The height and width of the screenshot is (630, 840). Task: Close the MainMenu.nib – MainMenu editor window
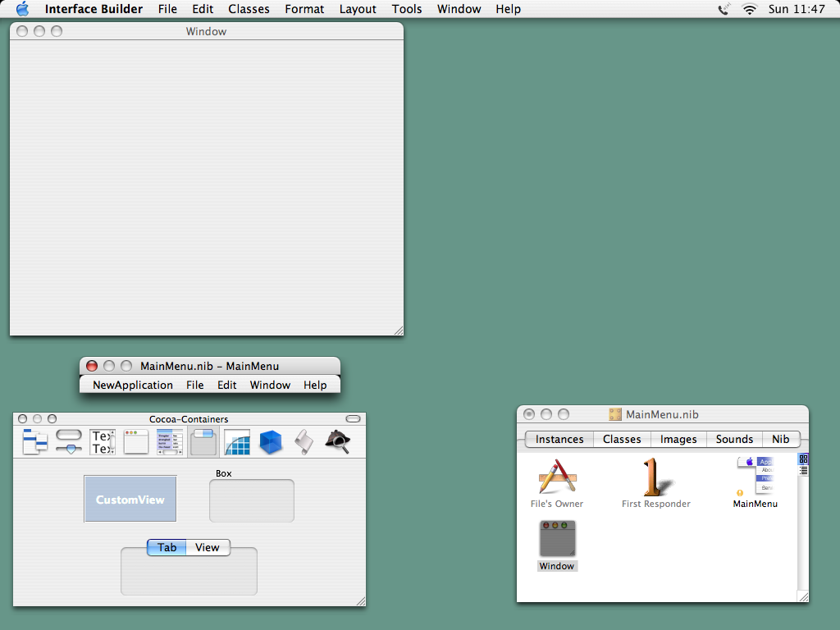92,366
